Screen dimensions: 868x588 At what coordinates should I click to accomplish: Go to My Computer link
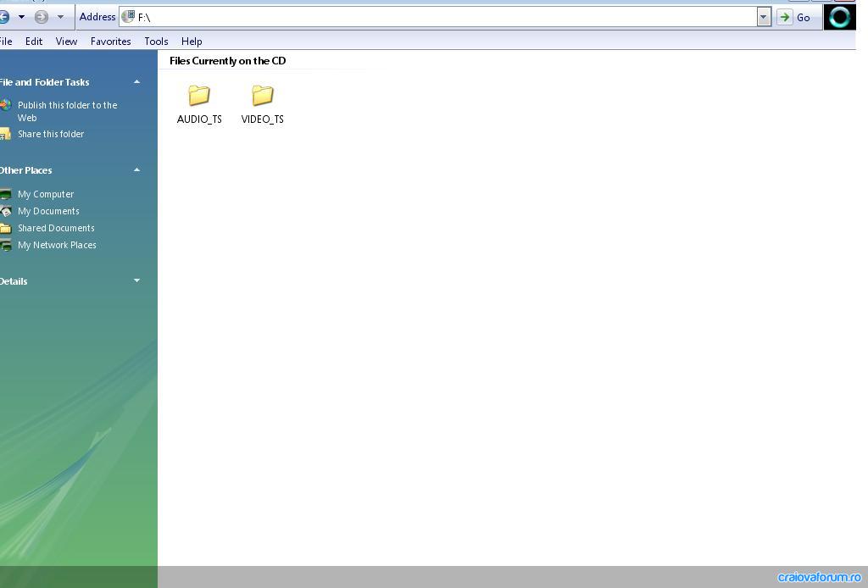click(46, 194)
